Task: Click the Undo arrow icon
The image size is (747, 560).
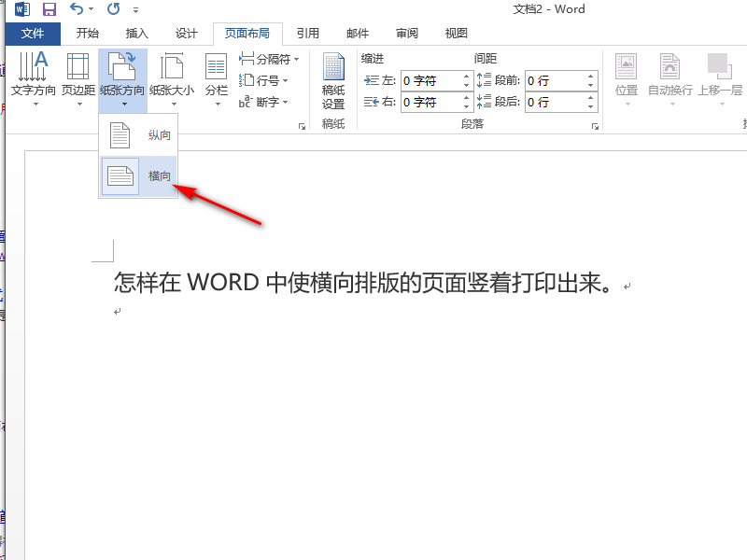Action: click(75, 8)
